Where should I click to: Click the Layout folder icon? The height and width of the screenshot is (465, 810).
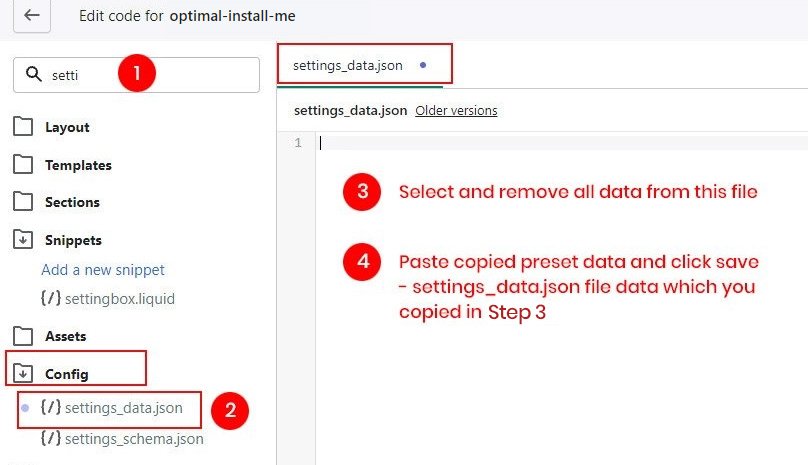(x=23, y=127)
